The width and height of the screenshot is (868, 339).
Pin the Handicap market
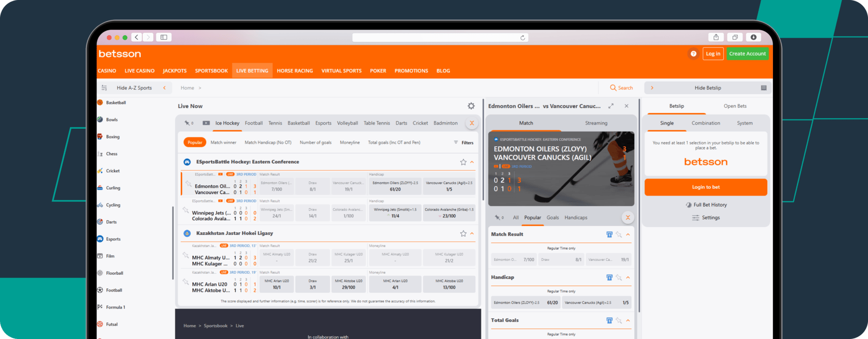pyautogui.click(x=619, y=277)
